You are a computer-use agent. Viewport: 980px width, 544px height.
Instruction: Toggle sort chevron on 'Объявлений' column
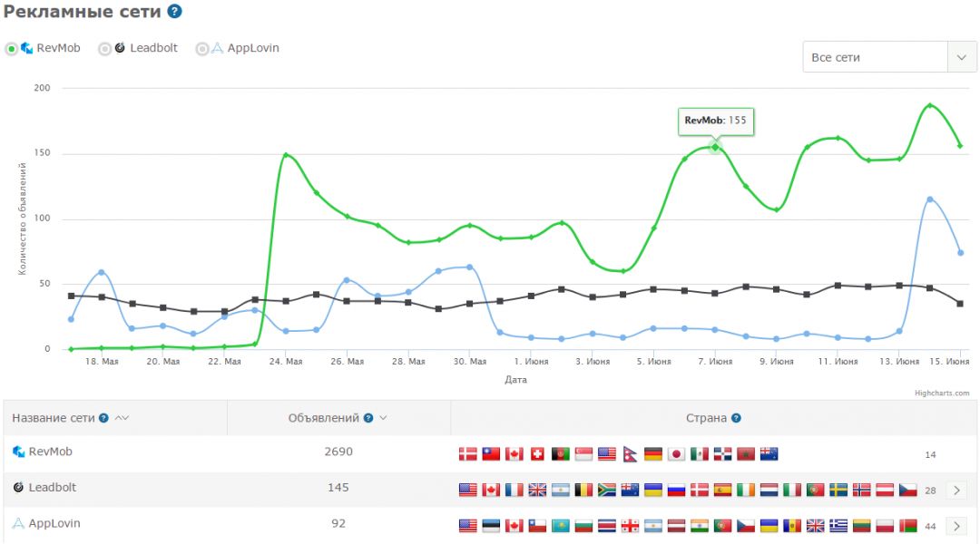383,418
